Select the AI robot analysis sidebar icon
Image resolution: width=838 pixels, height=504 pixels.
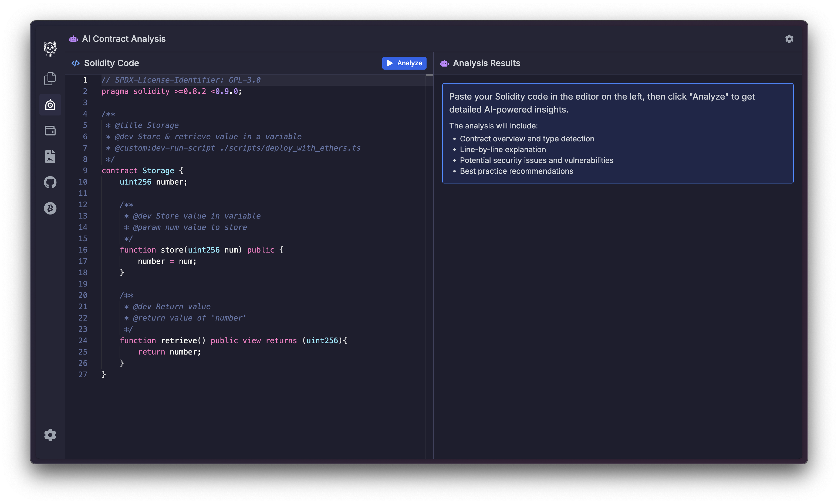50,105
